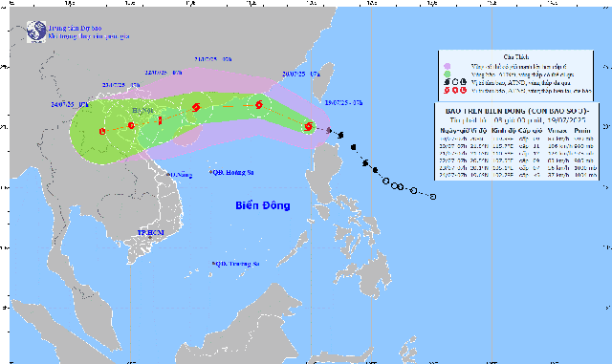Click the 19/07/25 - 07h time label
Screen dimensions: 612x364
344,102
